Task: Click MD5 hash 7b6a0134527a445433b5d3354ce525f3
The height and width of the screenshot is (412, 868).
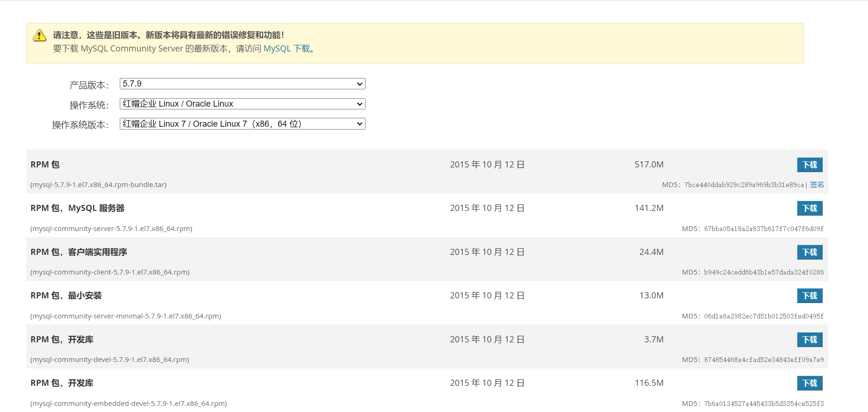Action: click(764, 404)
